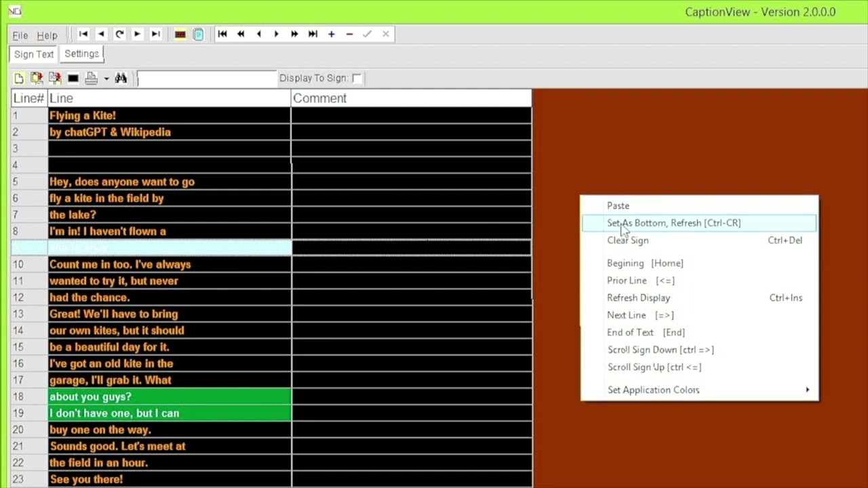Image resolution: width=868 pixels, height=488 pixels.
Task: Click the CaptionView logo in the title bar
Action: tap(14, 12)
